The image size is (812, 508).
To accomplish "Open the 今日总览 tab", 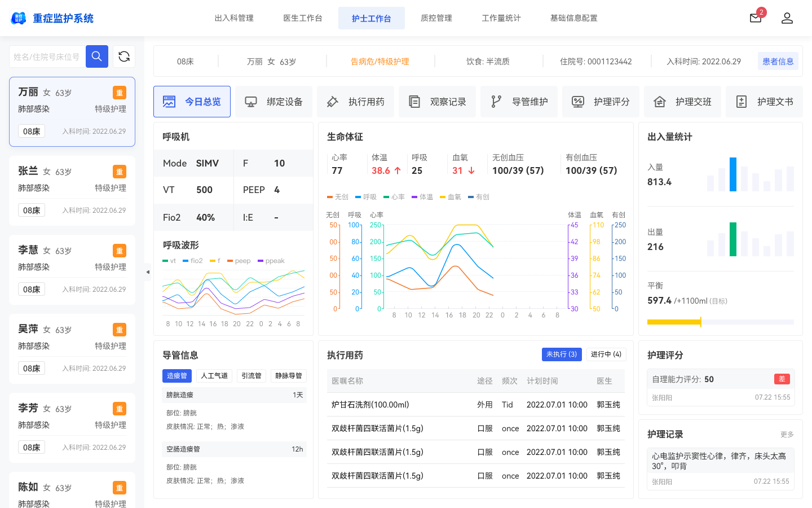I will tap(192, 102).
